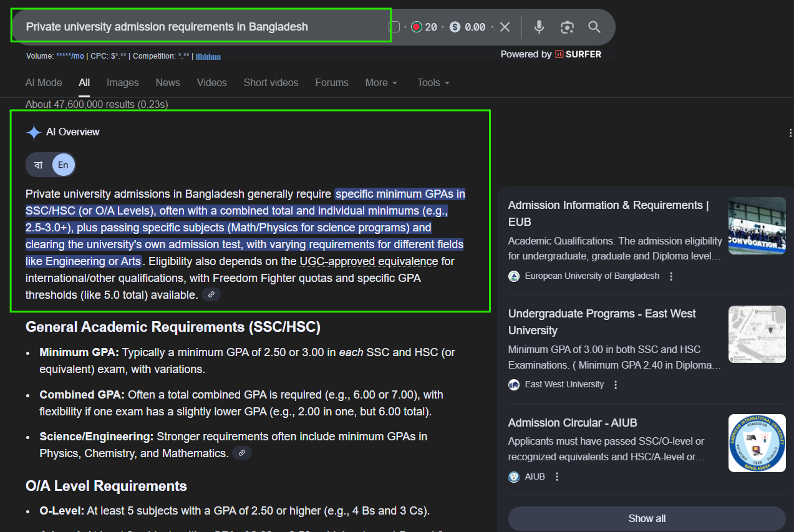This screenshot has height=532, width=794.
Task: Click the Show all button
Action: pyautogui.click(x=646, y=518)
